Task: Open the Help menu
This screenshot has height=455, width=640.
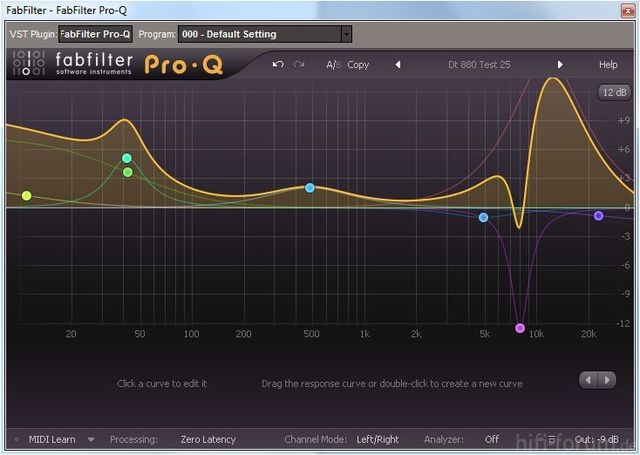Action: (x=608, y=65)
